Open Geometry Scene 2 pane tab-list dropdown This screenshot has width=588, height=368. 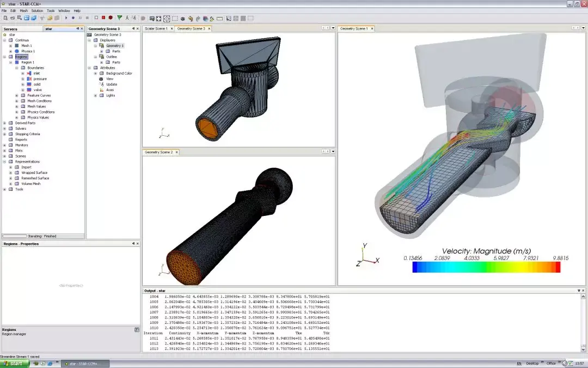(333, 152)
